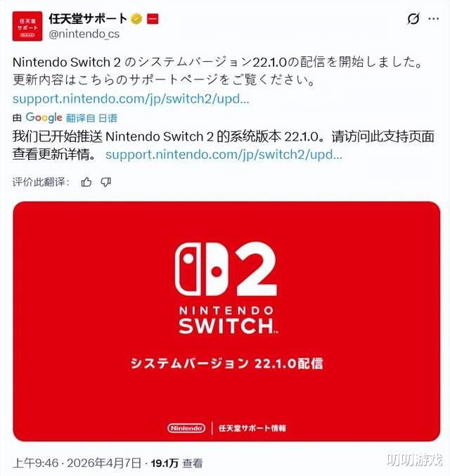Open the 任天堂サポート profile avatar

pyautogui.click(x=27, y=26)
